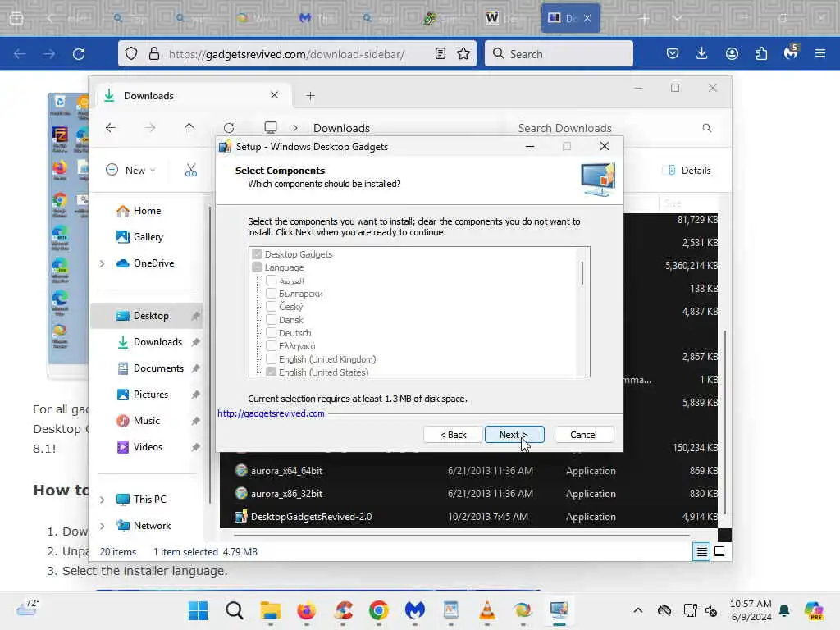Open the New dropdown in Explorer
This screenshot has width=840, height=630.
click(130, 171)
